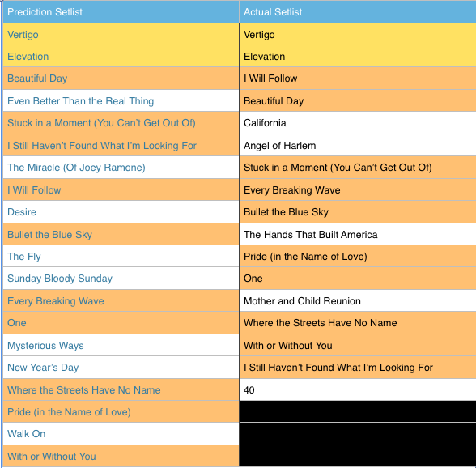476x468 pixels.
Task: Select 'Bullet the Blue Sky' in Prediction Setlist column
Action: [x=121, y=234]
